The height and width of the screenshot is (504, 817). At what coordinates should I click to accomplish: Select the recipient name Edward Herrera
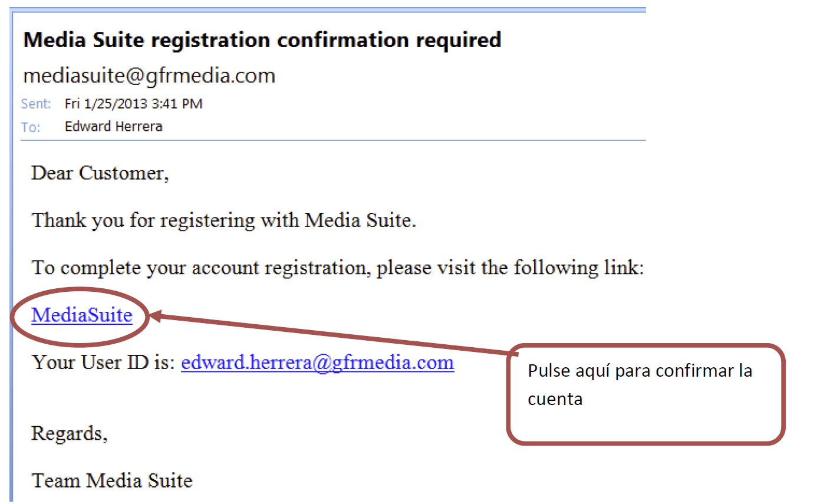[113, 126]
